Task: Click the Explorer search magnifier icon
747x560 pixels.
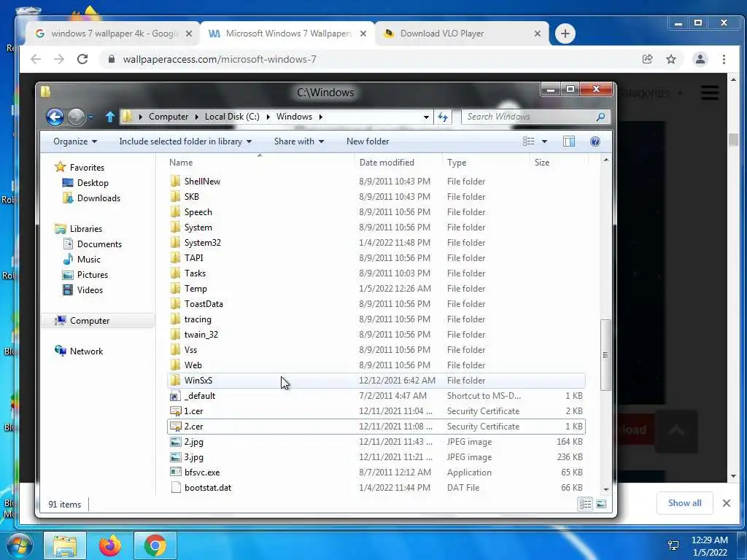Action: (601, 117)
